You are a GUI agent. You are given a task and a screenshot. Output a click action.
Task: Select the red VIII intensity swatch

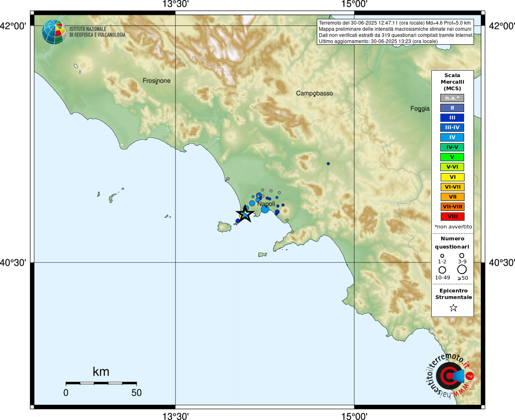(x=452, y=217)
